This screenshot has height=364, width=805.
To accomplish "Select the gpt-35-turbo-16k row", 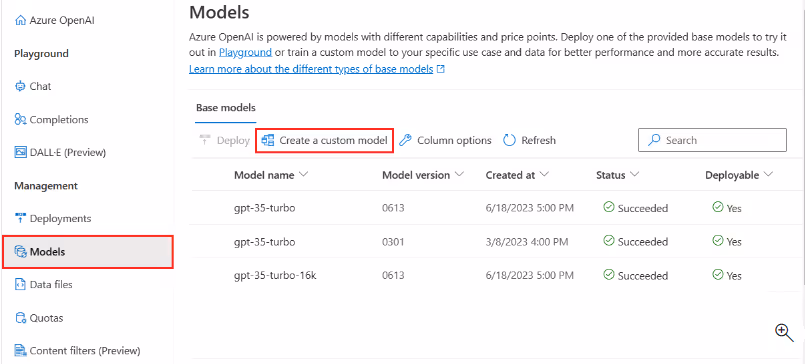I will click(496, 275).
